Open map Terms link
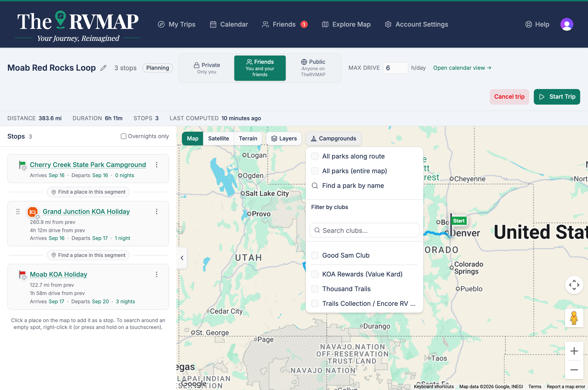The width and height of the screenshot is (588, 390). point(535,387)
